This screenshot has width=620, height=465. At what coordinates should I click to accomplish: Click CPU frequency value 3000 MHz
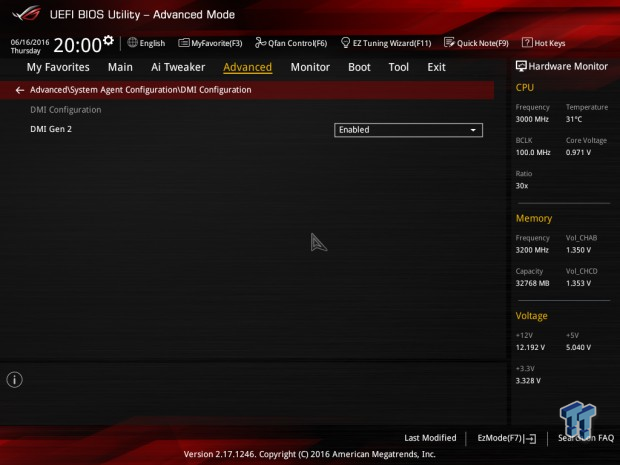[532, 119]
